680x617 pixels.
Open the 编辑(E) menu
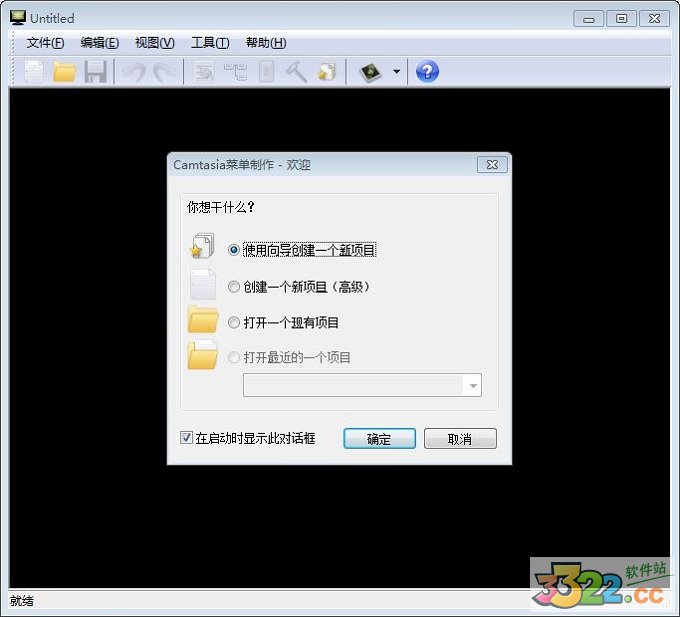coord(99,43)
